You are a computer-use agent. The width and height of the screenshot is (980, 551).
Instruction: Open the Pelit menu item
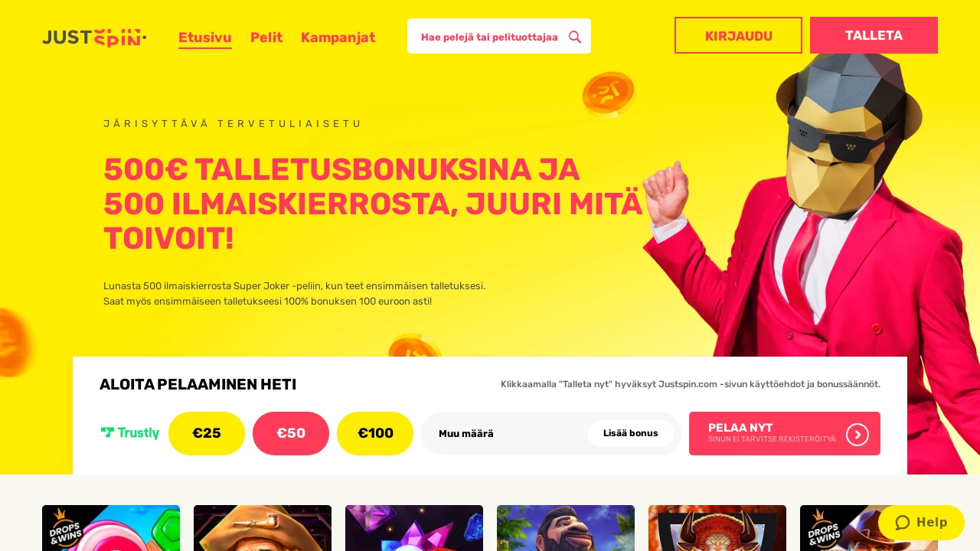(266, 37)
